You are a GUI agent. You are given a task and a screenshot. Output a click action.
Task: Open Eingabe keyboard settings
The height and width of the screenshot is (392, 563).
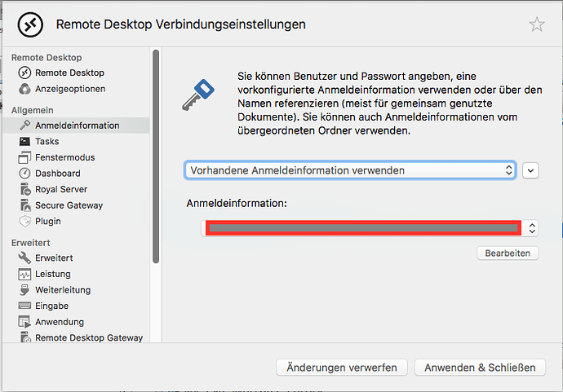(25, 306)
